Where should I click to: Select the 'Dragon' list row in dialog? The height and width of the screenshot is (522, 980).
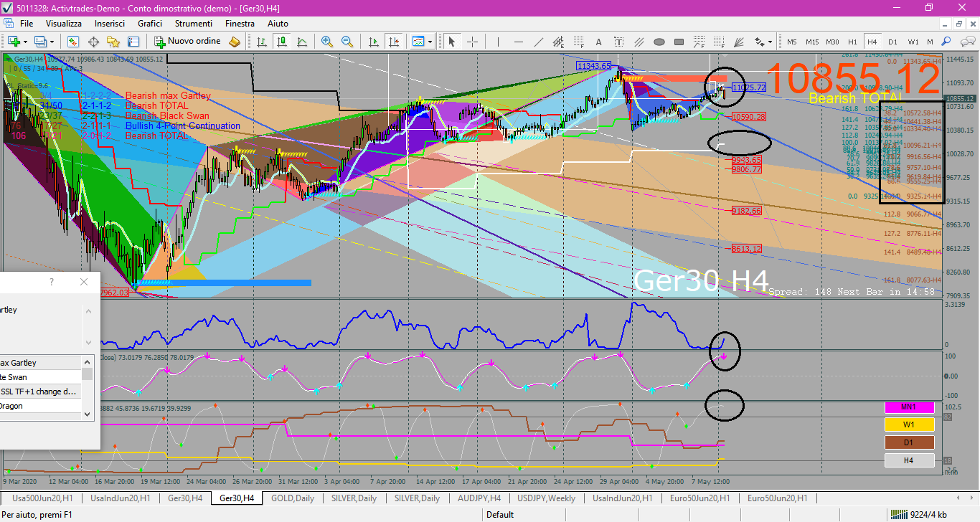click(x=41, y=406)
